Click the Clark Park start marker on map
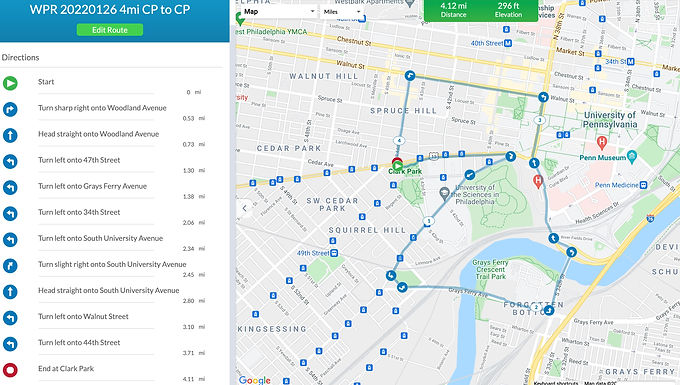The height and width of the screenshot is (385, 680). (x=397, y=165)
